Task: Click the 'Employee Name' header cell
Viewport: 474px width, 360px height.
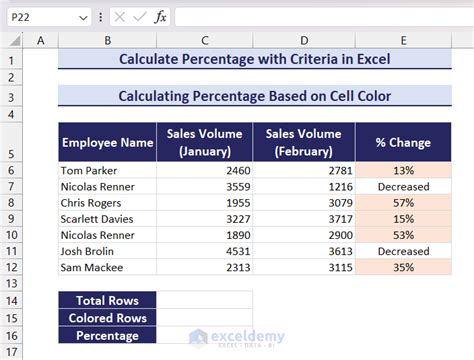Action: click(x=107, y=142)
